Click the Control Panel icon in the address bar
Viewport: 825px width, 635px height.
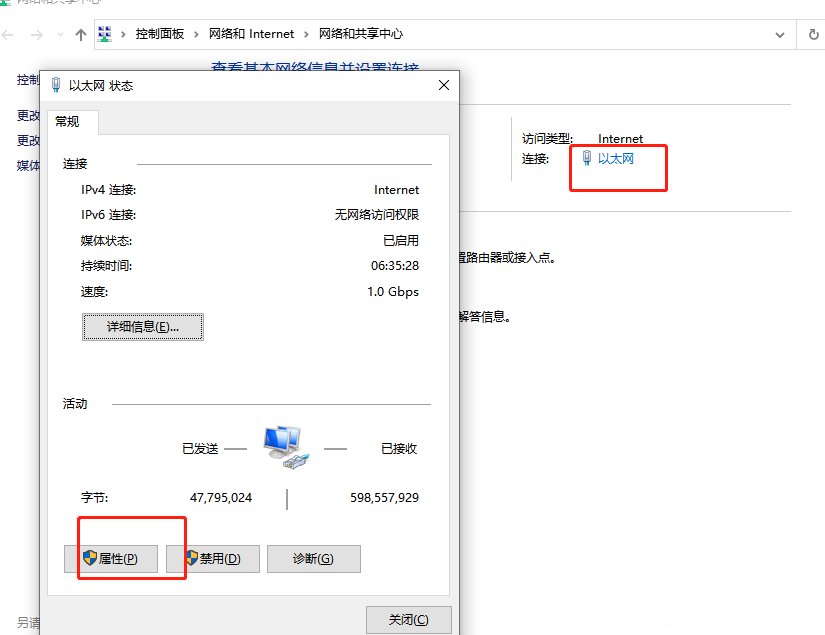click(105, 34)
